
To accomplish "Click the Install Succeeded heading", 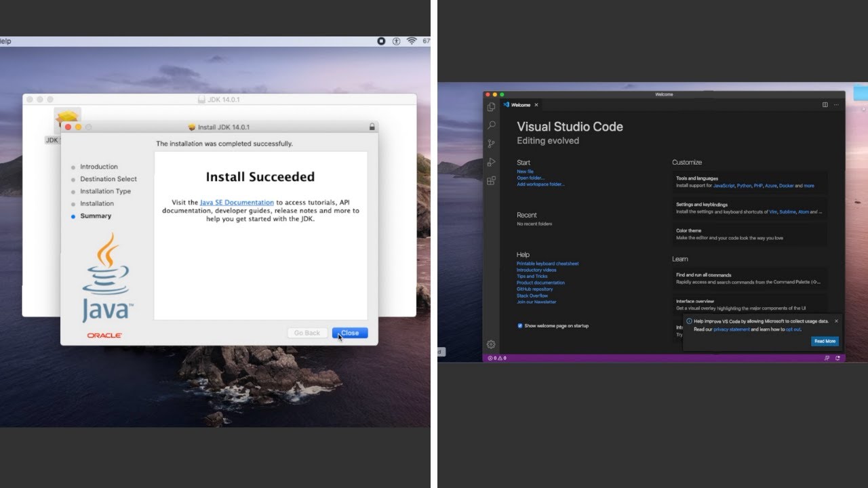I will [x=260, y=177].
